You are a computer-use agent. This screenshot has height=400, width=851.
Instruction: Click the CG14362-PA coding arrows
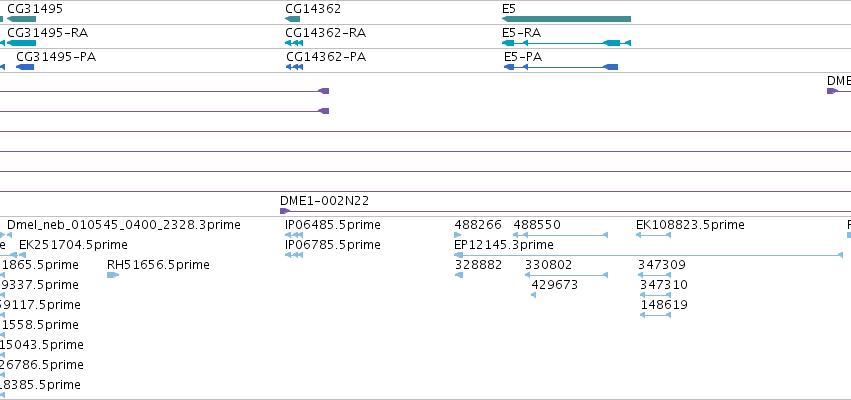pos(294,67)
